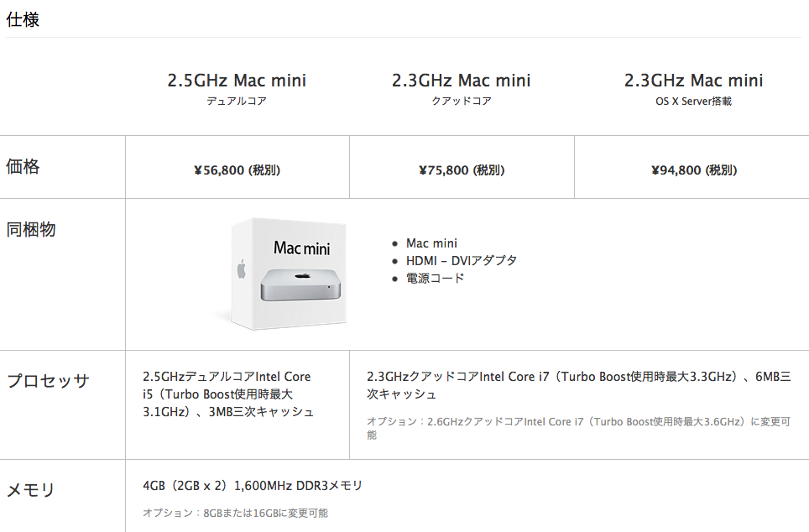The image size is (809, 532).
Task: Click the ¥75,800 price
Action: tap(461, 170)
